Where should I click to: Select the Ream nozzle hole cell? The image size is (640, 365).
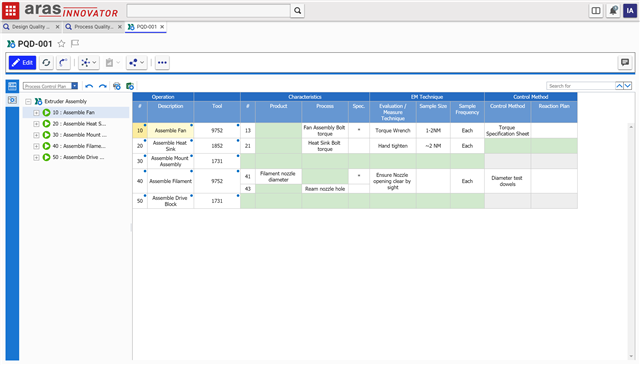[x=325, y=189]
